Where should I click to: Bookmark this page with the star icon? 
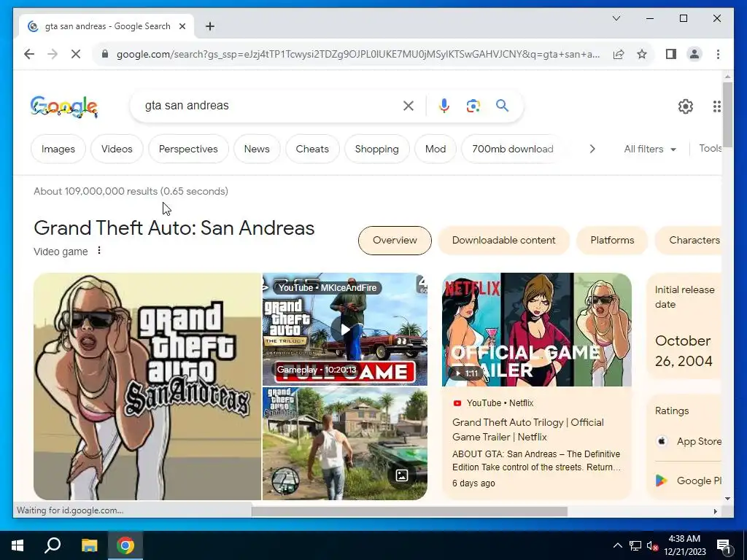(x=642, y=54)
